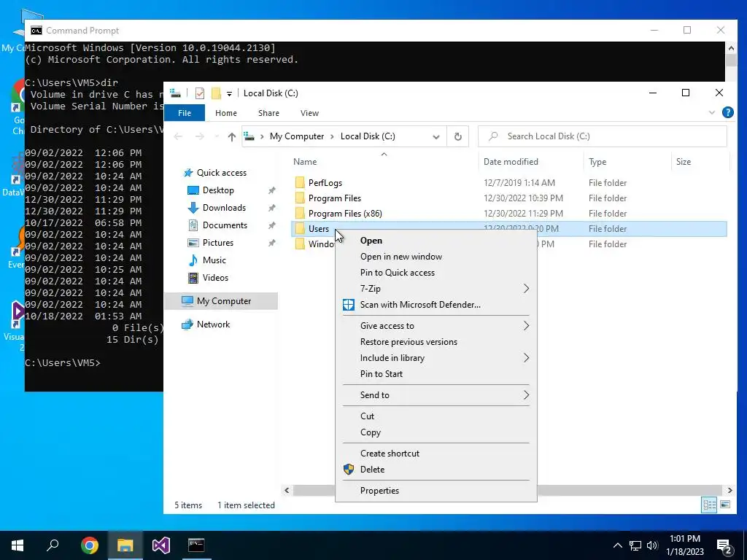This screenshot has width=747, height=560.
Task: Go up one folder level arrow
Action: [x=231, y=136]
